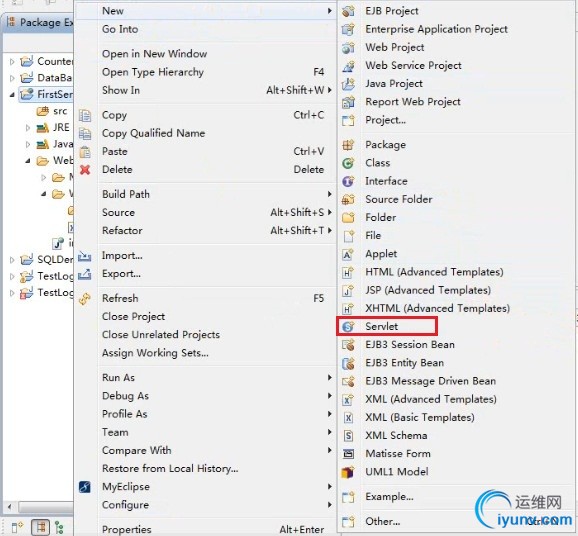Expand the SQLDer project node
This screenshot has height=536, width=578.
point(12,260)
